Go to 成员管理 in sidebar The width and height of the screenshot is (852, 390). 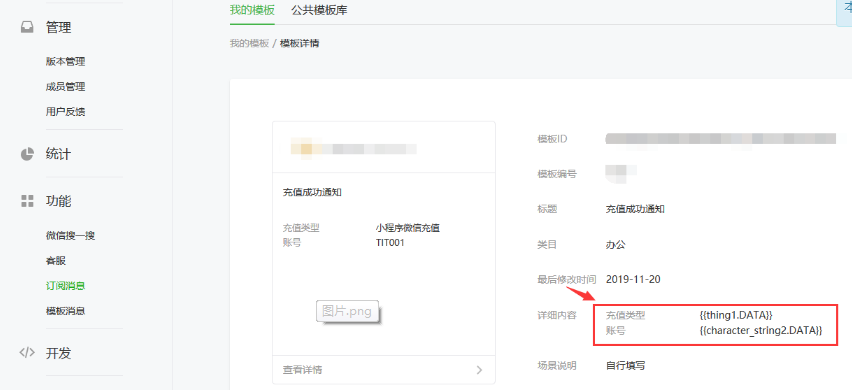pyautogui.click(x=65, y=87)
